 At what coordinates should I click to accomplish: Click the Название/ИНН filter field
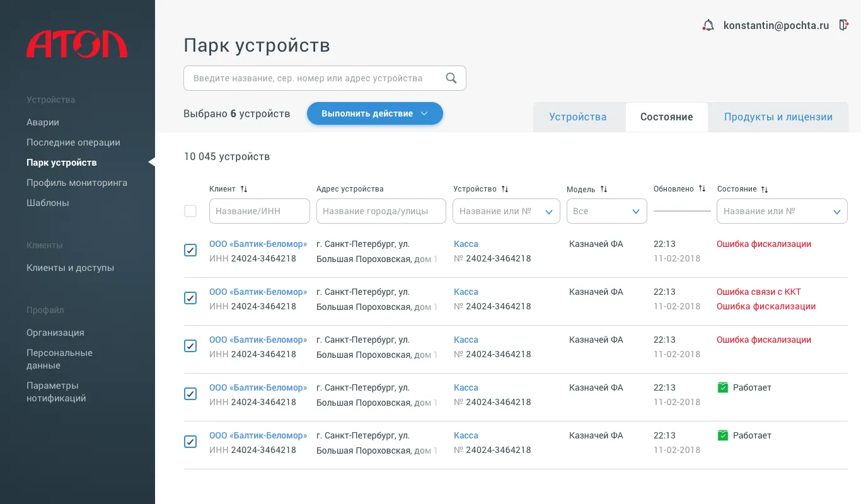pyautogui.click(x=260, y=211)
